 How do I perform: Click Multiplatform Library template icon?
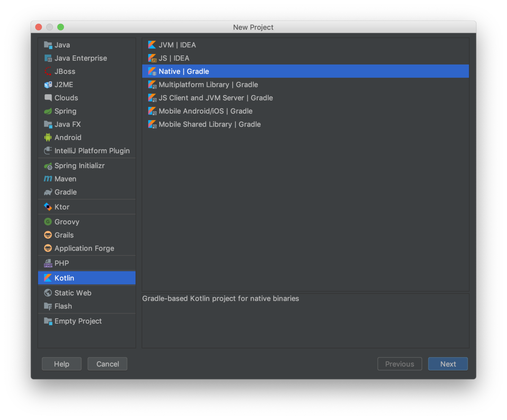[x=152, y=85]
